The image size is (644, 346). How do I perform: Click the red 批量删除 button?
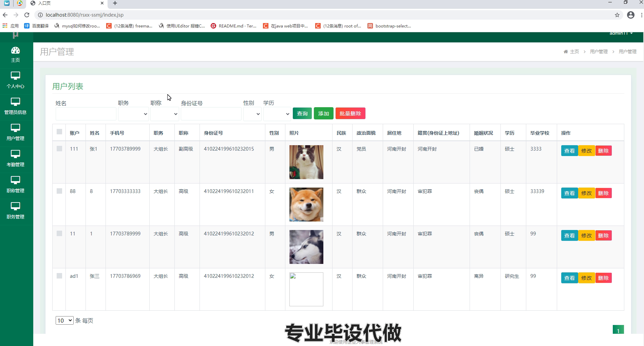tap(351, 113)
